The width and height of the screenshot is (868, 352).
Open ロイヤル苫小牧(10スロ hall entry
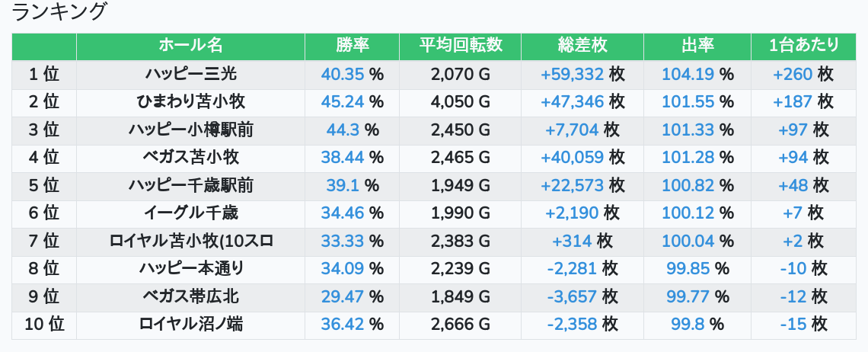[x=190, y=241]
